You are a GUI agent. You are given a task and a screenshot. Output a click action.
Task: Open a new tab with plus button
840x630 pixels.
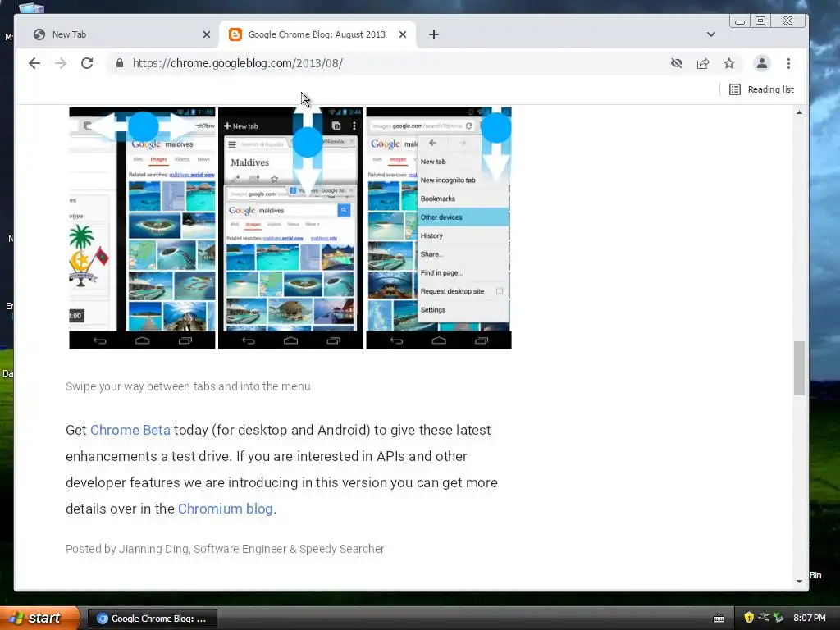tap(434, 34)
